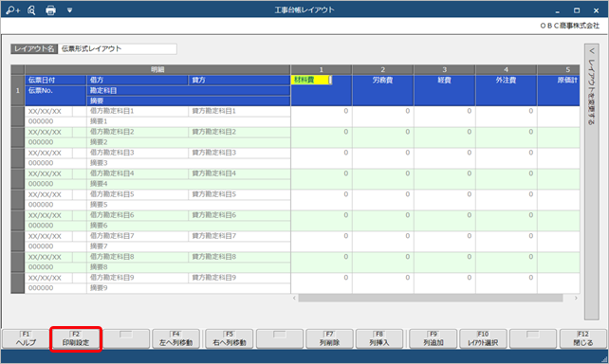Click the F1 ヘルプ button
This screenshot has width=609, height=364.
tap(26, 338)
